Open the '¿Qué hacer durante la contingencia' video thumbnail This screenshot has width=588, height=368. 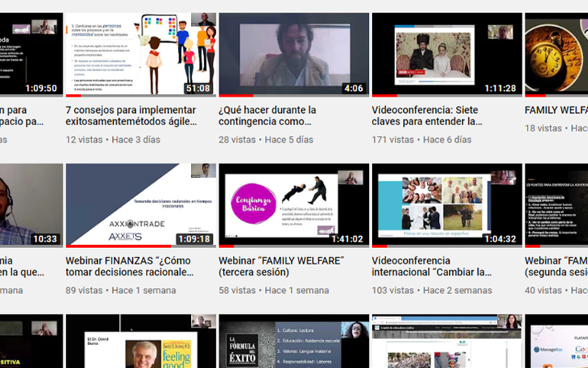(x=294, y=55)
